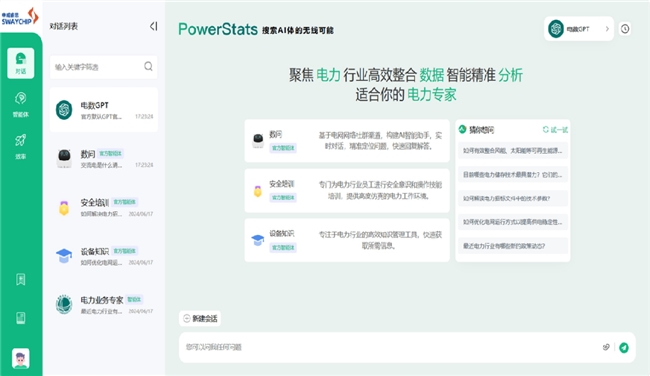Viewport: 650px width, 376px height.
Task: Open the 电力业务专家 conversation in the list
Action: (x=104, y=305)
